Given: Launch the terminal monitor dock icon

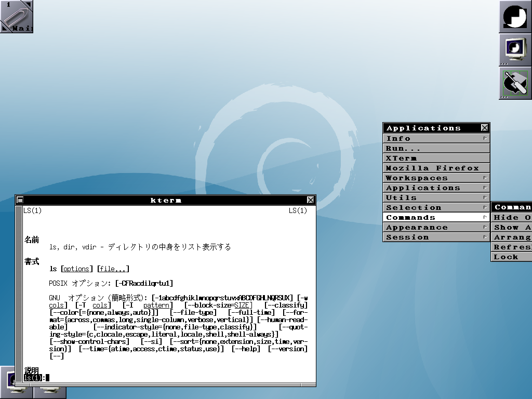Looking at the screenshot, I should click(515, 49).
